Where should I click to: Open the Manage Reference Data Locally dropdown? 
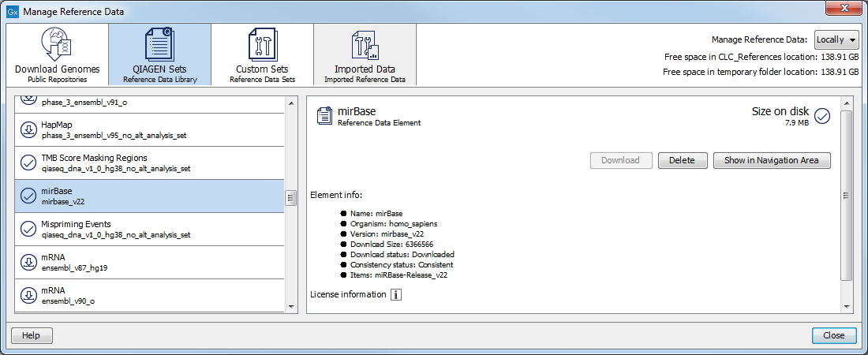[x=836, y=39]
